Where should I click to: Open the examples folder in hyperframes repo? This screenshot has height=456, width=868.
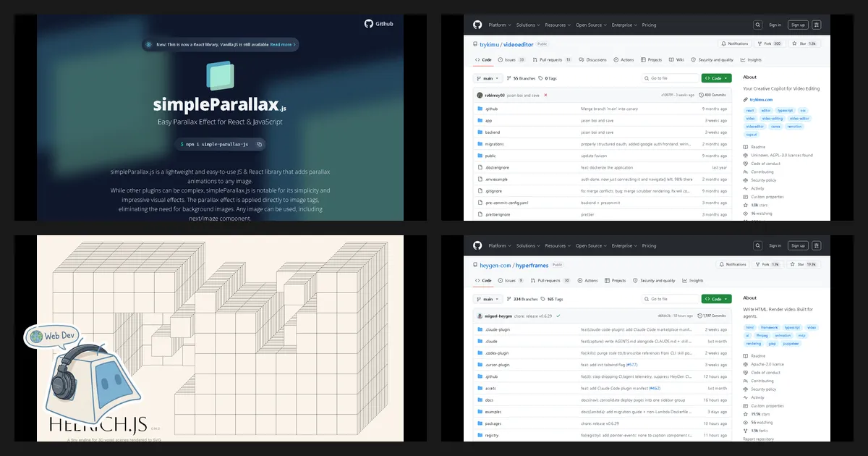(x=493, y=412)
